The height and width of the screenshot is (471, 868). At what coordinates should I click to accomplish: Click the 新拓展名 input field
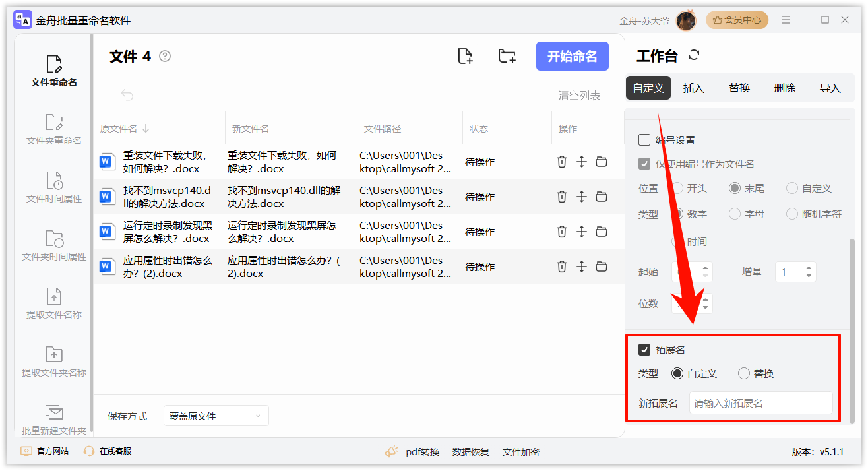762,402
